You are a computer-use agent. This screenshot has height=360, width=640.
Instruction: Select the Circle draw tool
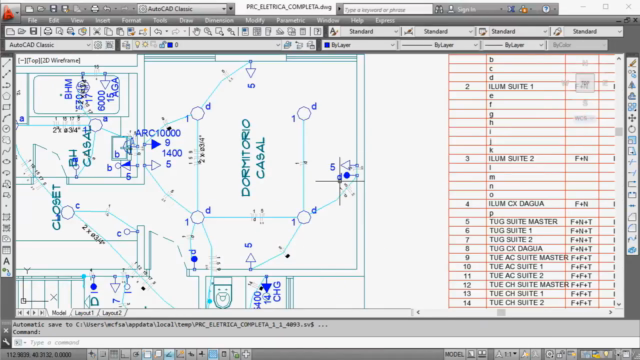point(7,129)
